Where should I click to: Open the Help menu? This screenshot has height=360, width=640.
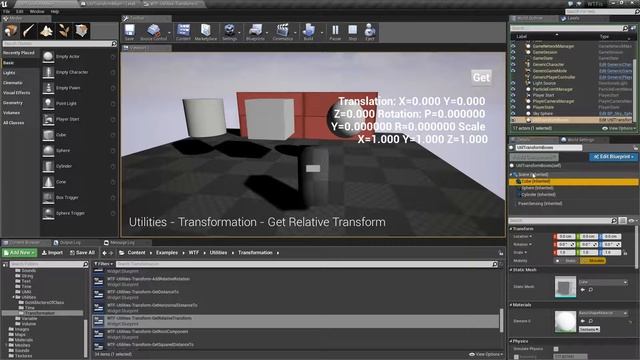click(55, 11)
